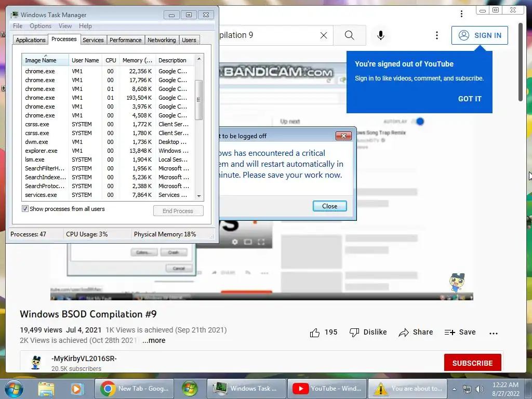Image resolution: width=532 pixels, height=399 pixels.
Task: Click the taskbar clock showing 12:22 AM
Action: 506,389
